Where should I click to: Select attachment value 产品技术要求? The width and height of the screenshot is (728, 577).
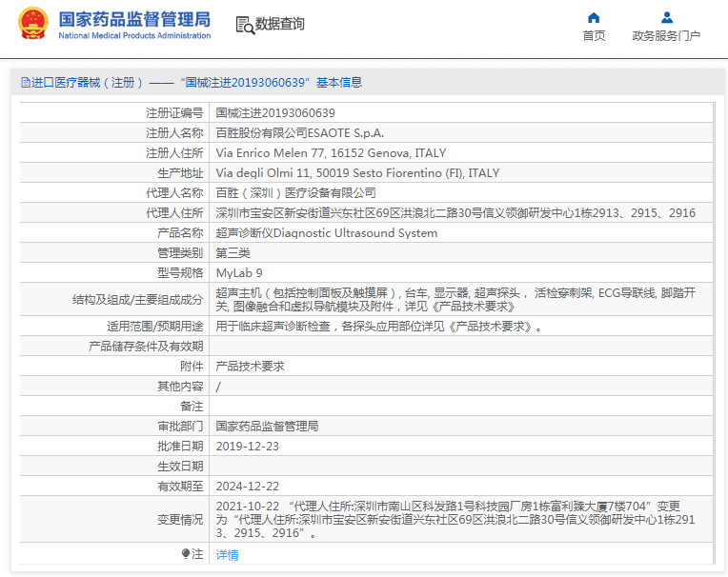tap(251, 367)
